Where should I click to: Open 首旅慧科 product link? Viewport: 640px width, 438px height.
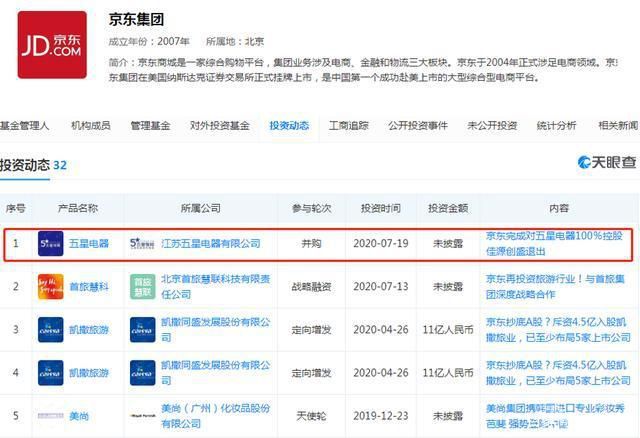tap(89, 287)
